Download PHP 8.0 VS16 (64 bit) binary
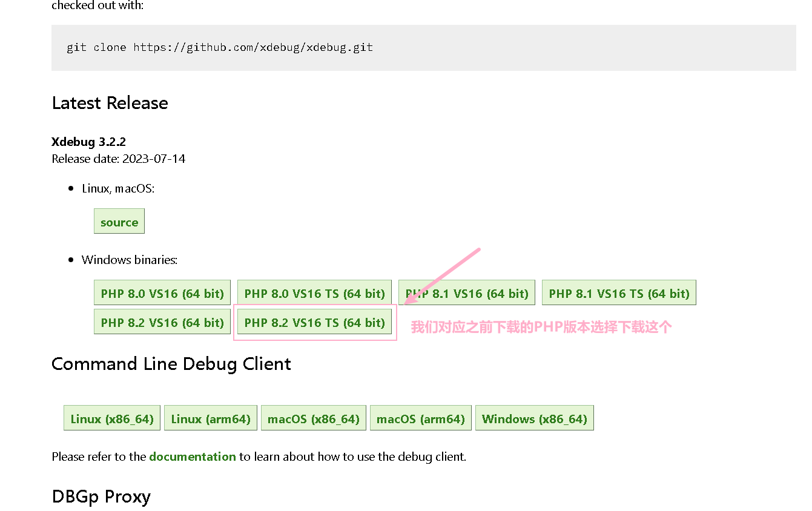 pyautogui.click(x=162, y=292)
